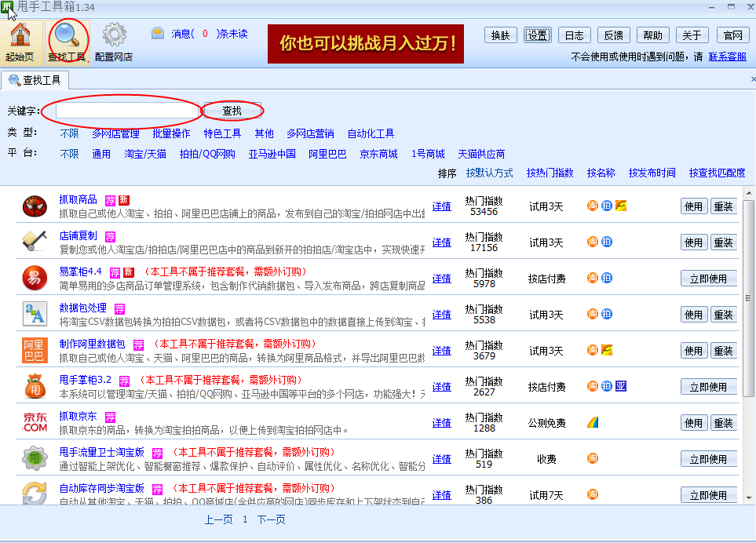
Task: Select the 易掌柜4.4 red icon
Action: click(x=35, y=278)
